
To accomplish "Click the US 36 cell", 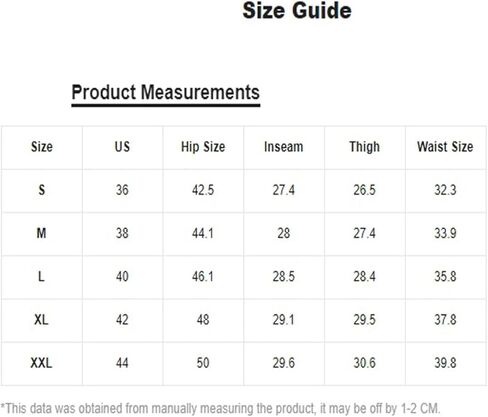I will click(122, 190).
